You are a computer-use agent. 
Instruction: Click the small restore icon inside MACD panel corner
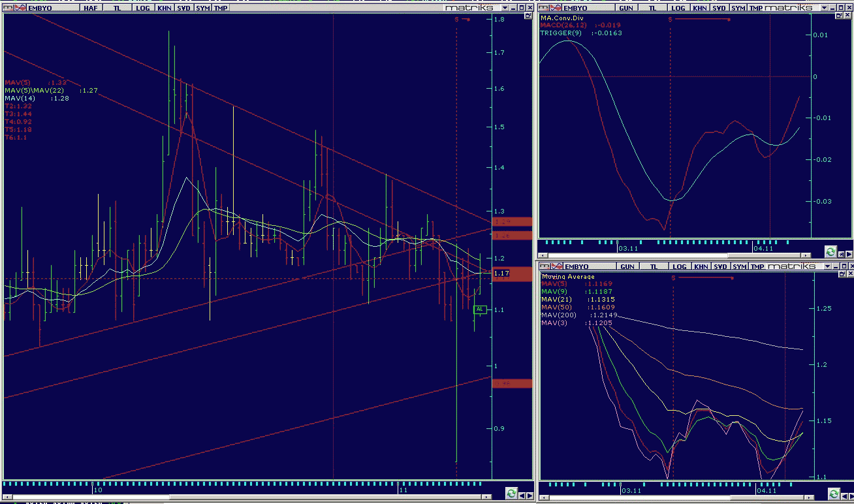(x=838, y=15)
